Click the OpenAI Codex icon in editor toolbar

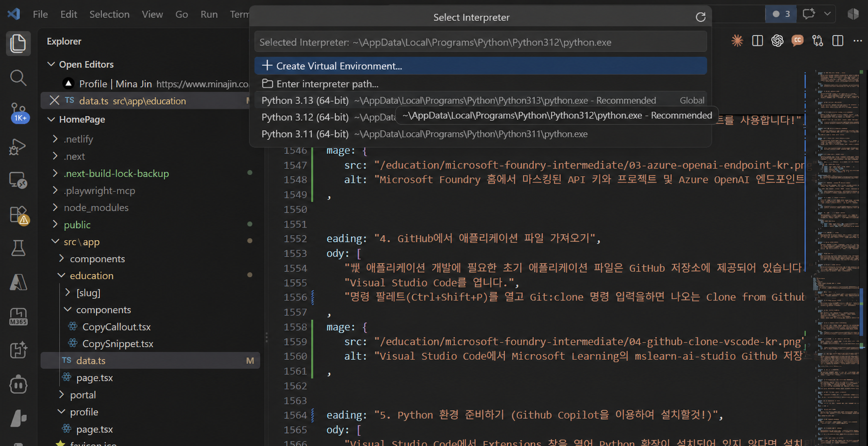[777, 41]
